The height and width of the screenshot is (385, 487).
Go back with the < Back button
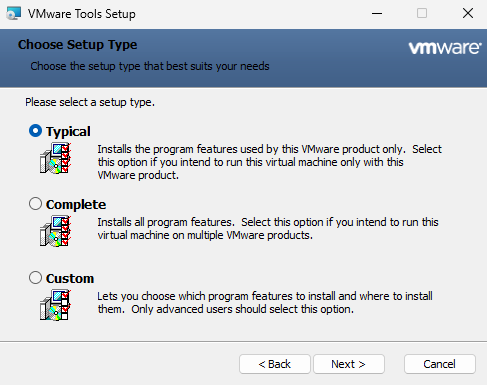pyautogui.click(x=275, y=364)
